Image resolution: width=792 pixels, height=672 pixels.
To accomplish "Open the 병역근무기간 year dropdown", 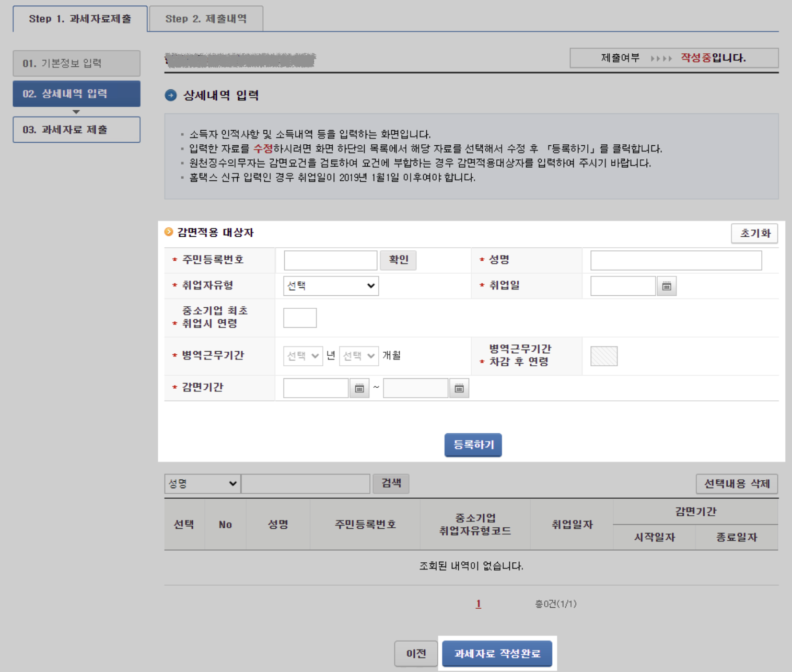I will click(303, 356).
